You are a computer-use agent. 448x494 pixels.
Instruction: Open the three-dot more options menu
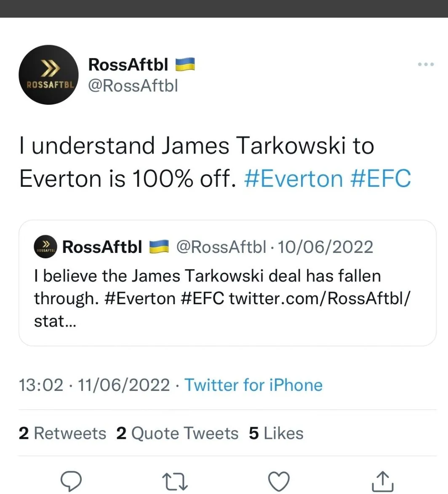point(425,64)
